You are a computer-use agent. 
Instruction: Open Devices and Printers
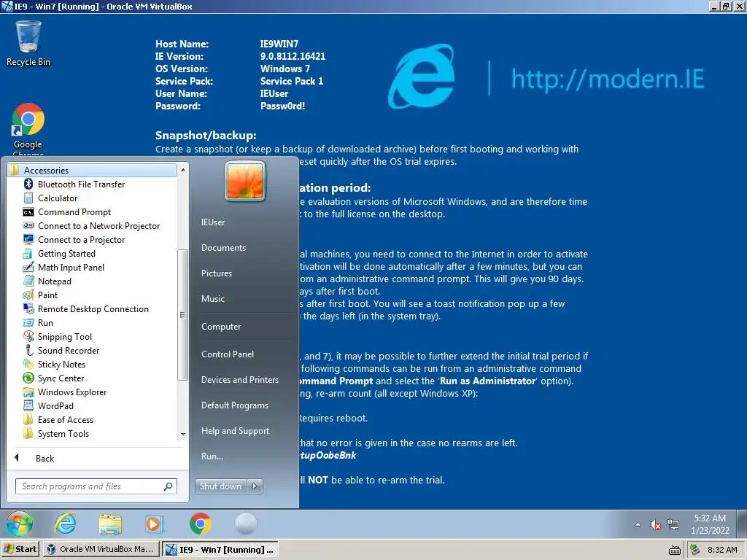point(239,379)
